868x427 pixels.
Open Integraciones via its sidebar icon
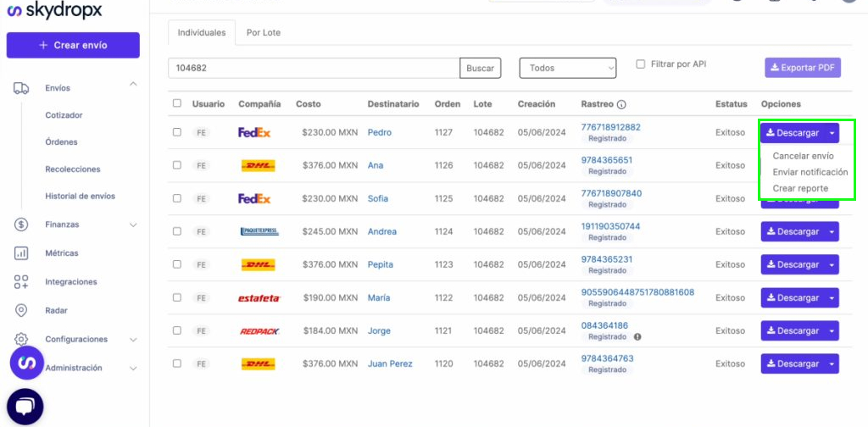pos(21,282)
